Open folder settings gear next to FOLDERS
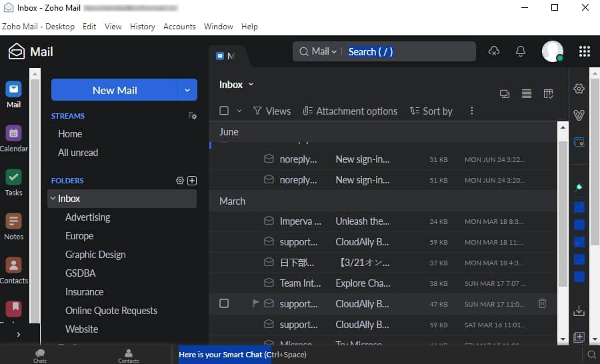The height and width of the screenshot is (364, 600). coord(180,180)
